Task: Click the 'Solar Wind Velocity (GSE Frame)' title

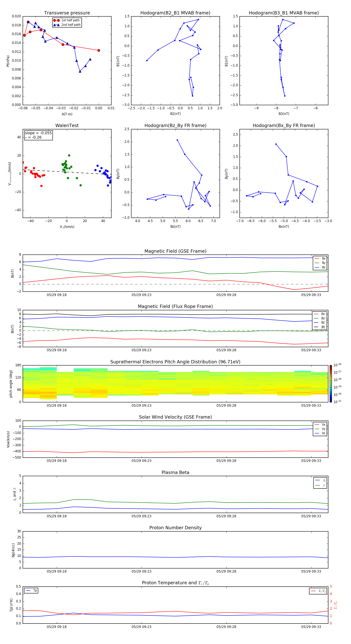Action: pos(175,417)
